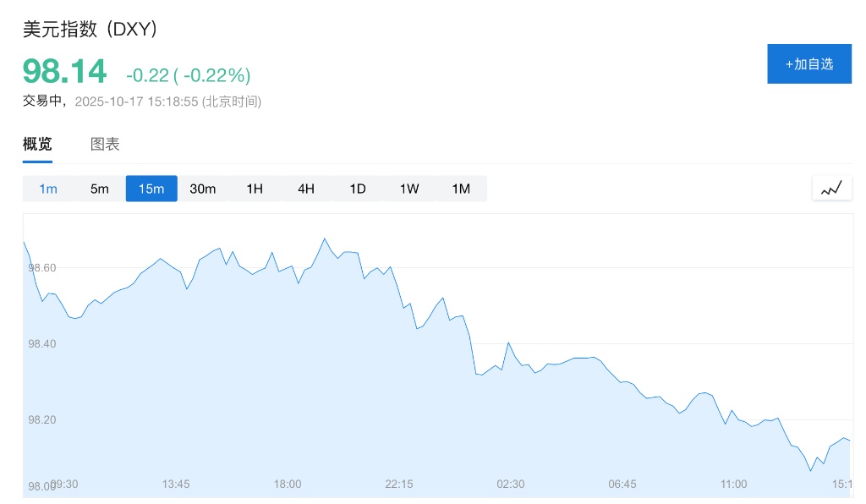Select the 1m interval
The width and height of the screenshot is (866, 504).
tap(48, 189)
